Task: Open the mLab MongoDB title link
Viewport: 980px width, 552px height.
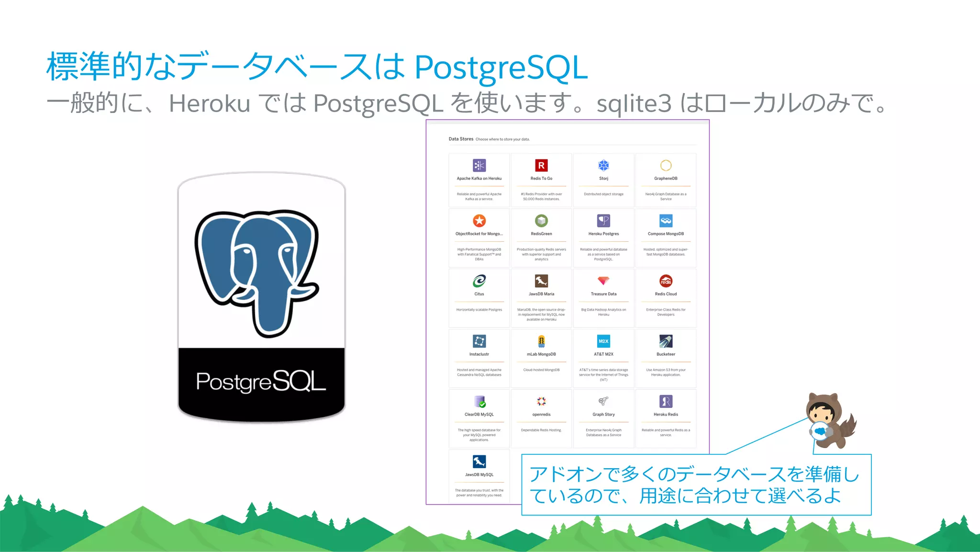Action: [541, 354]
